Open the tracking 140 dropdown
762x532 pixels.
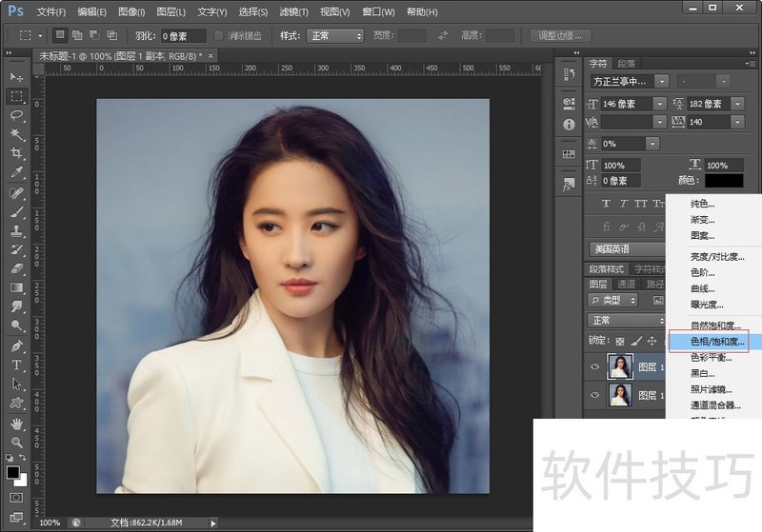(x=737, y=122)
